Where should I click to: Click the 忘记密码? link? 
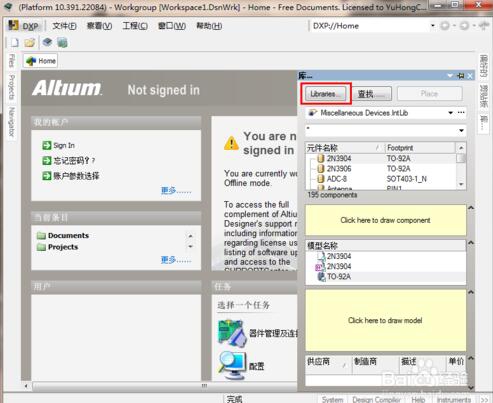coord(74,161)
